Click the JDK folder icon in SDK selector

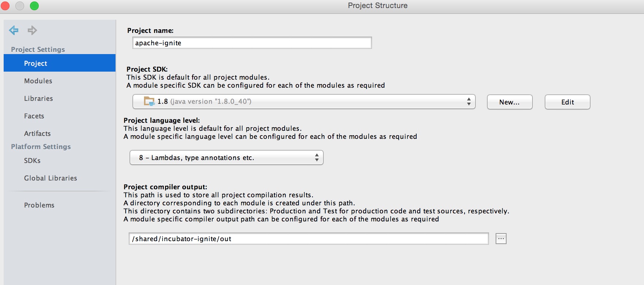tap(149, 101)
